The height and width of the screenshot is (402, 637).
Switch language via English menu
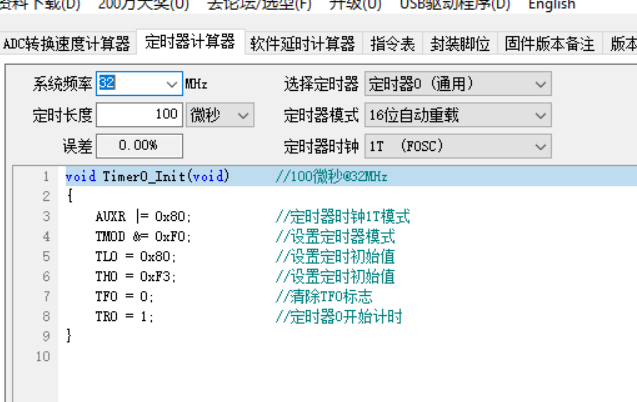pyautogui.click(x=551, y=5)
